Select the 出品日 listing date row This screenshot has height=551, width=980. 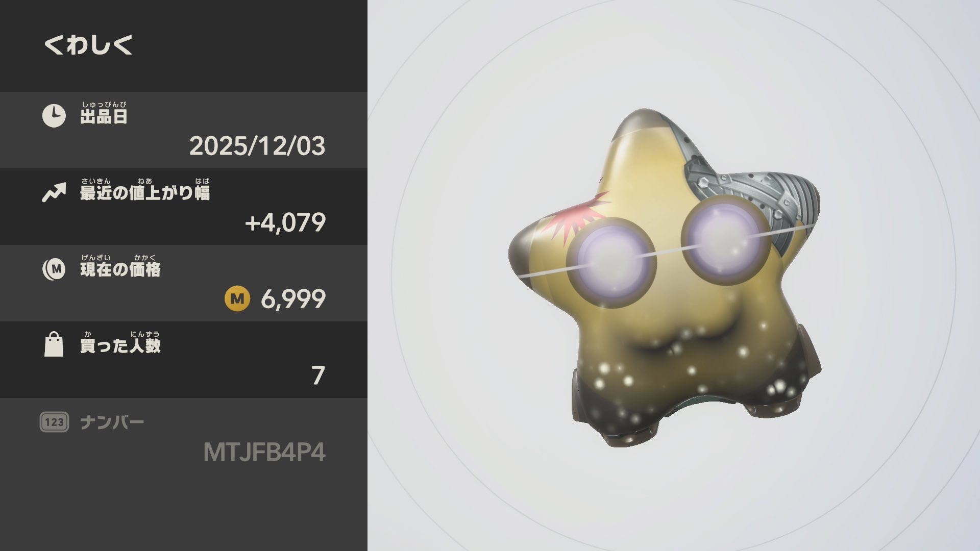[x=184, y=130]
